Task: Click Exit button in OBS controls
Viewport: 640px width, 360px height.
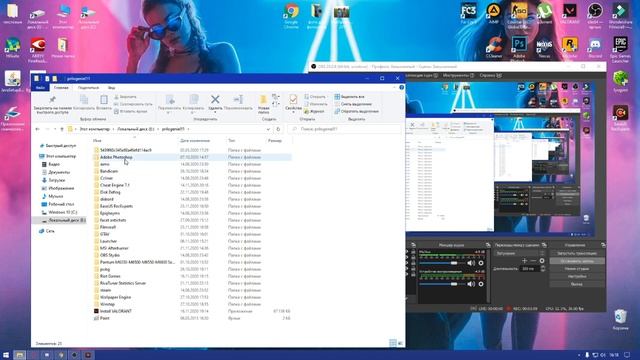Action: pos(577,284)
